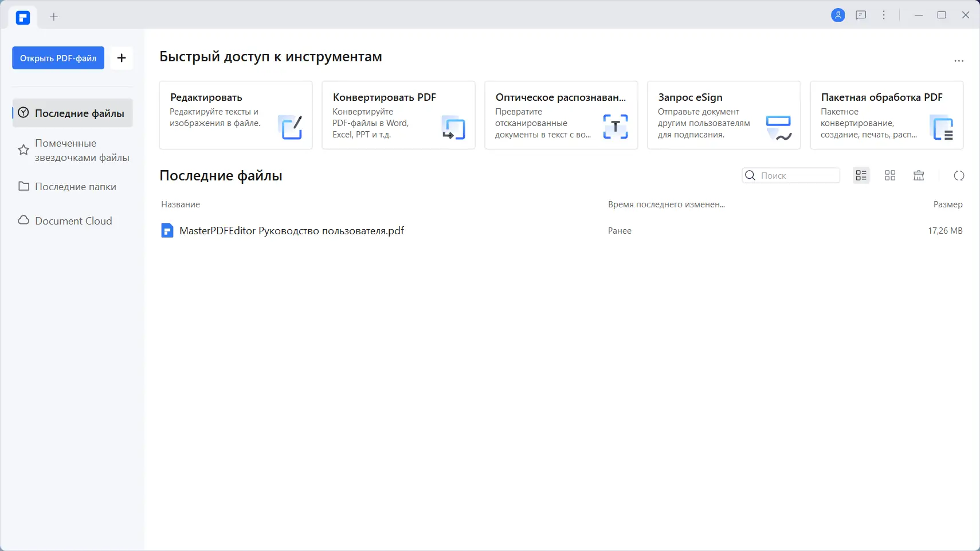The image size is (980, 551).
Task: Clear recent files with the broom icon
Action: pyautogui.click(x=918, y=175)
